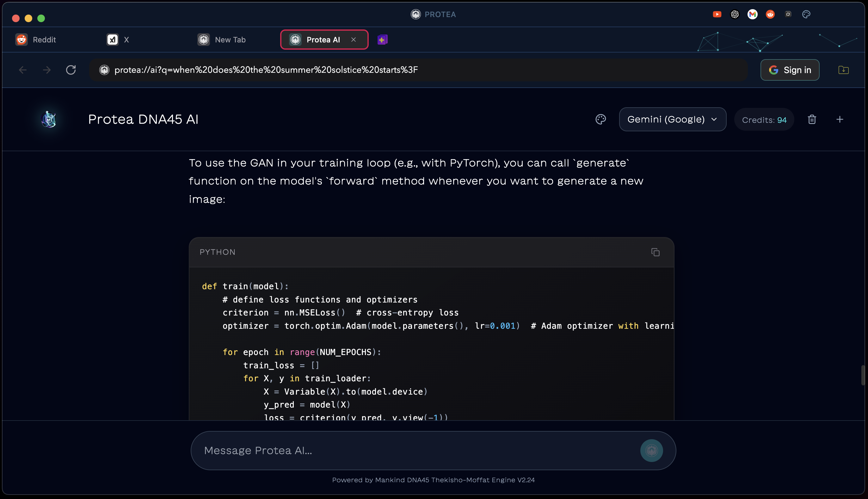Start a new chat with plus icon
Viewport: 868px width, 499px height.
coord(840,120)
